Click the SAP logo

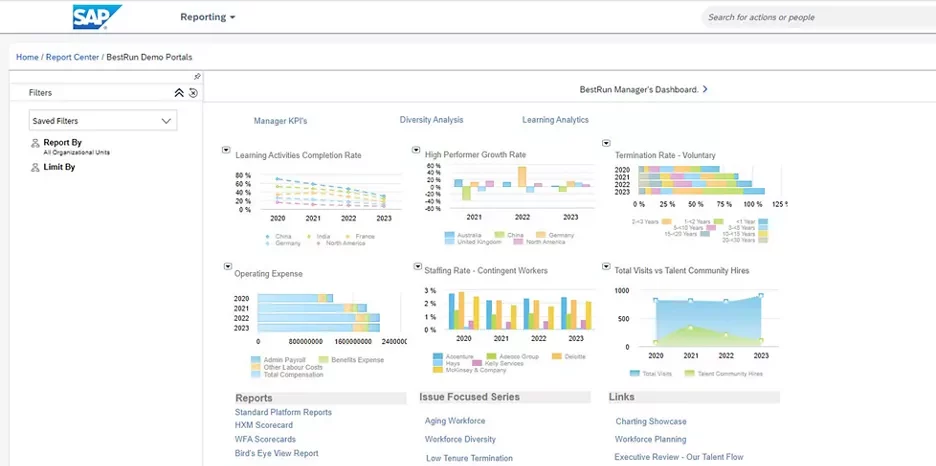coord(97,17)
